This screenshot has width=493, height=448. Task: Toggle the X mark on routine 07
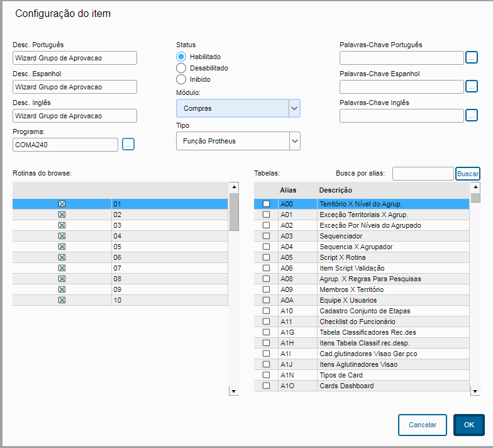tap(62, 268)
